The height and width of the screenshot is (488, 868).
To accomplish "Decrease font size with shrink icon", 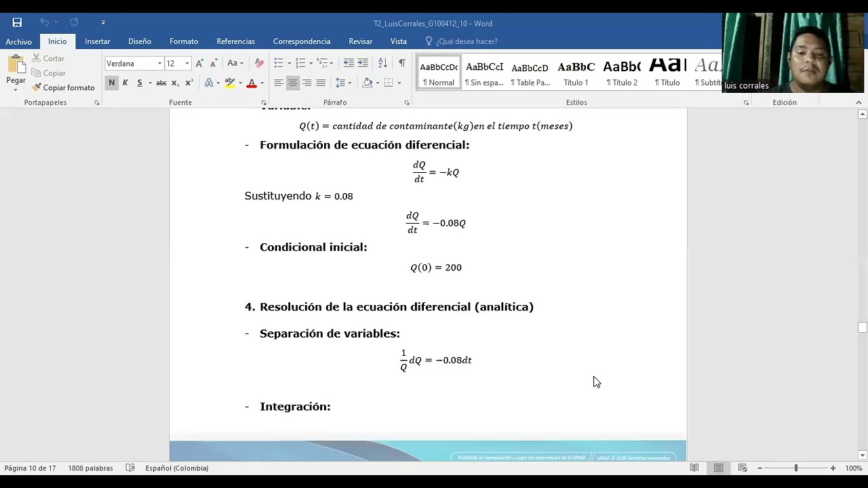I will [x=213, y=63].
